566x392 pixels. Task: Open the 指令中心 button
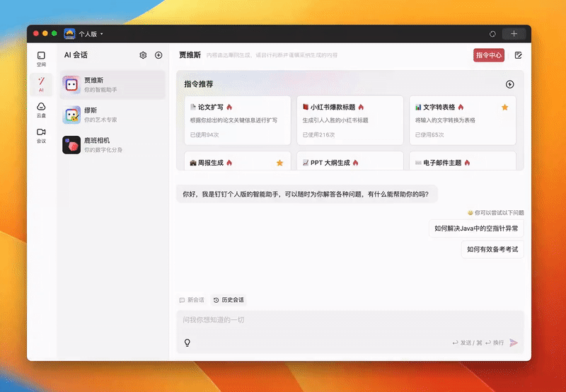point(489,55)
